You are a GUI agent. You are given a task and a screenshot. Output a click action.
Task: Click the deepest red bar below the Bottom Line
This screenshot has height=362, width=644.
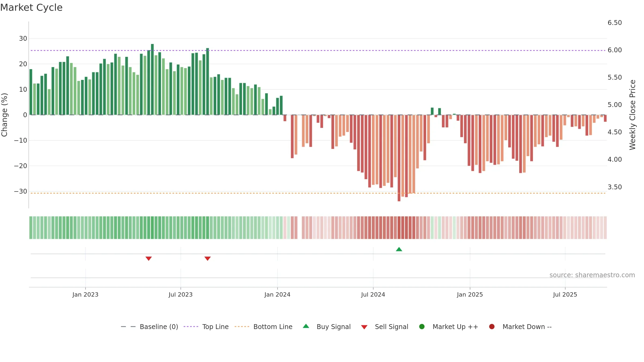(399, 158)
